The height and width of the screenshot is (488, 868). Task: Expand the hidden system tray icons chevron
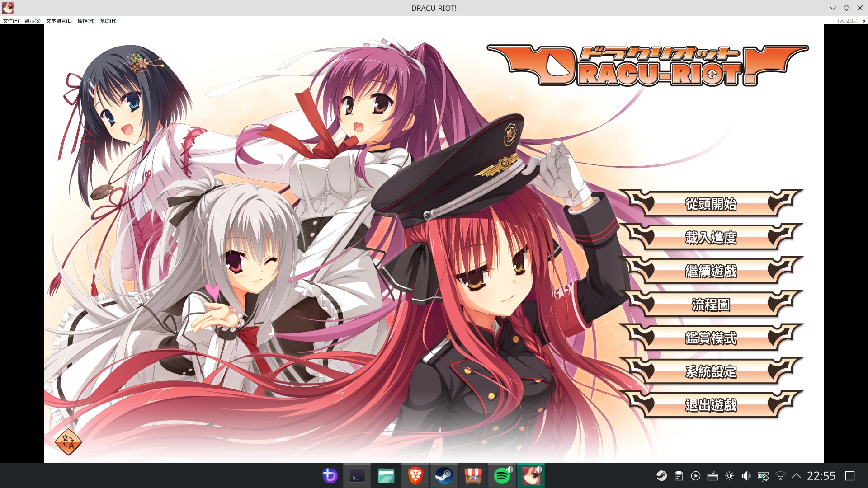tap(797, 475)
